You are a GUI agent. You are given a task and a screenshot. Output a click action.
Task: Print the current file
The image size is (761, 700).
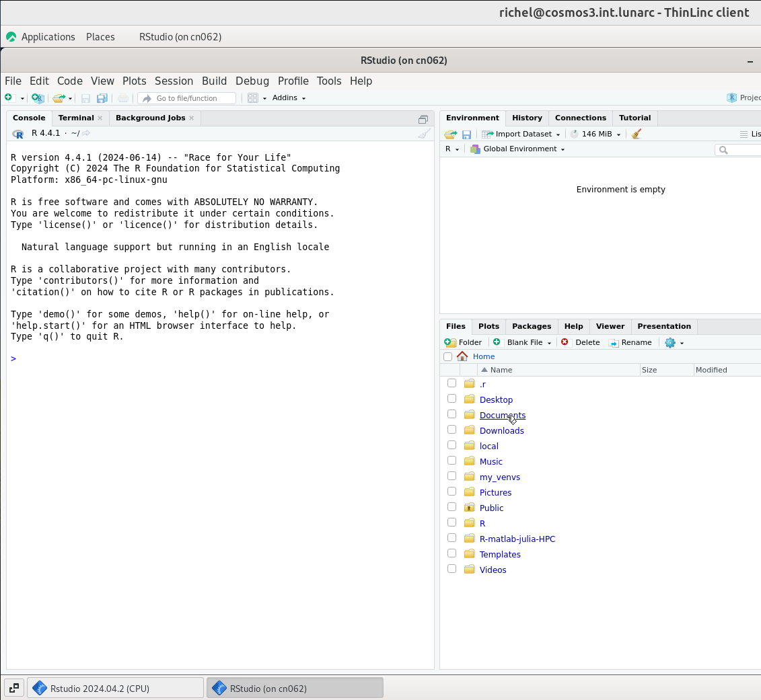(123, 98)
